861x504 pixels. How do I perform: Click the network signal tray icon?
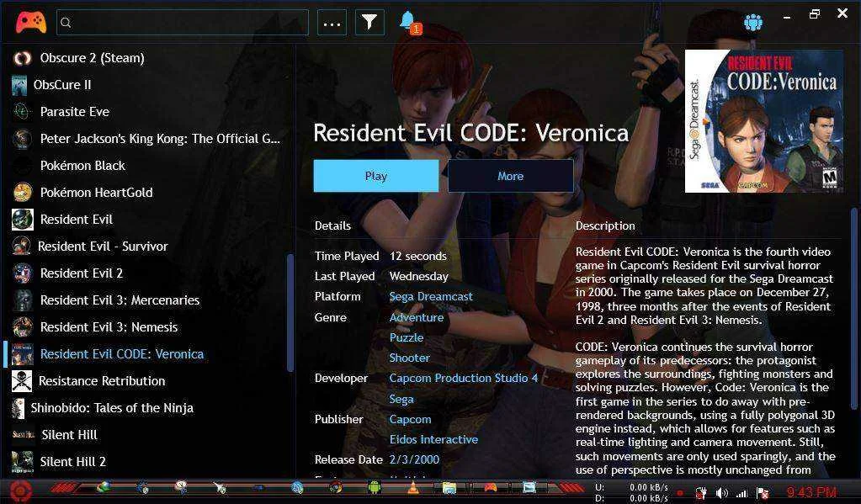click(742, 494)
